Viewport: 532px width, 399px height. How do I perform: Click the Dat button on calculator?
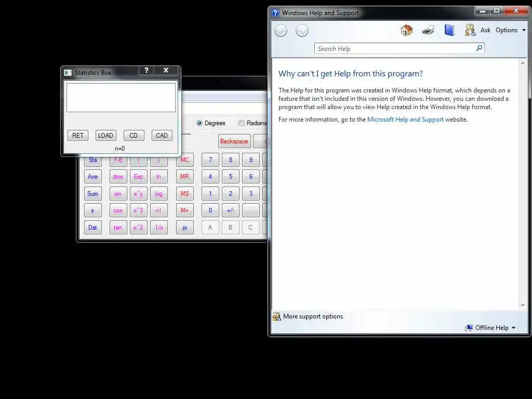pos(92,228)
